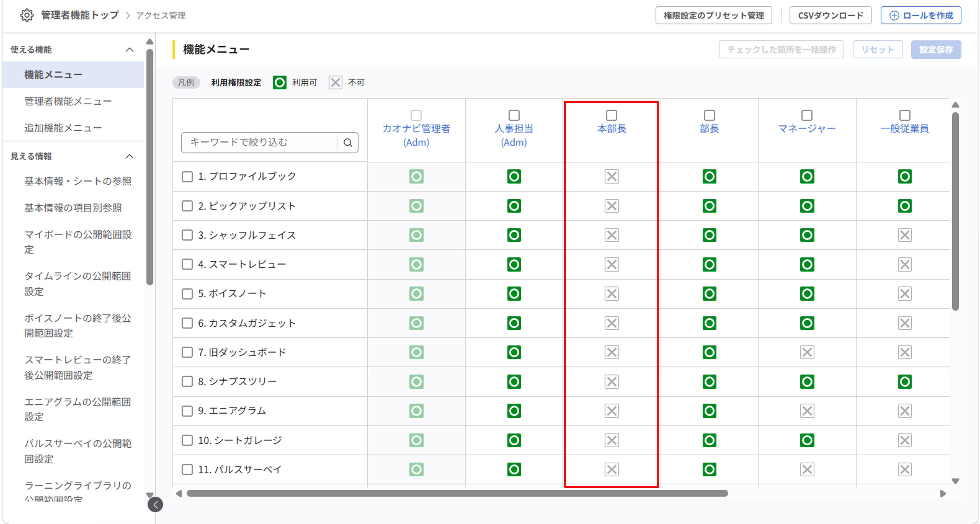Click the sidebar scroll down arrow
This screenshot has height=524, width=980.
(x=150, y=495)
